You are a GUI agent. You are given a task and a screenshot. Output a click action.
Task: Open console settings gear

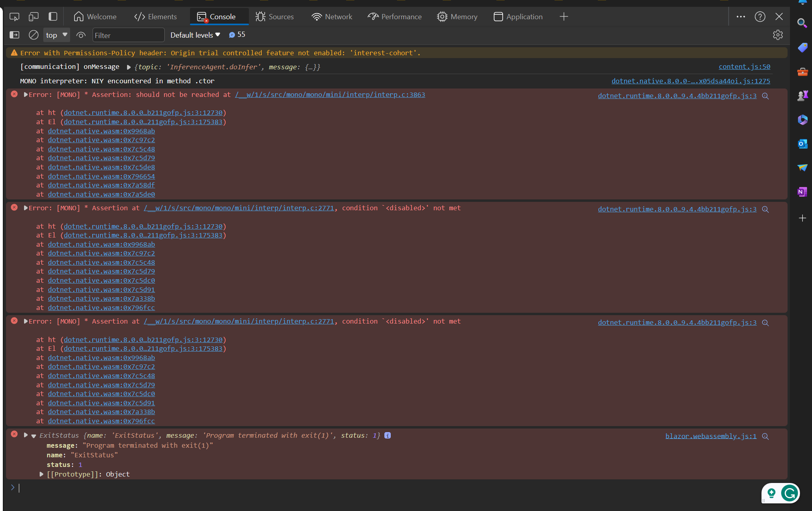[778, 35]
